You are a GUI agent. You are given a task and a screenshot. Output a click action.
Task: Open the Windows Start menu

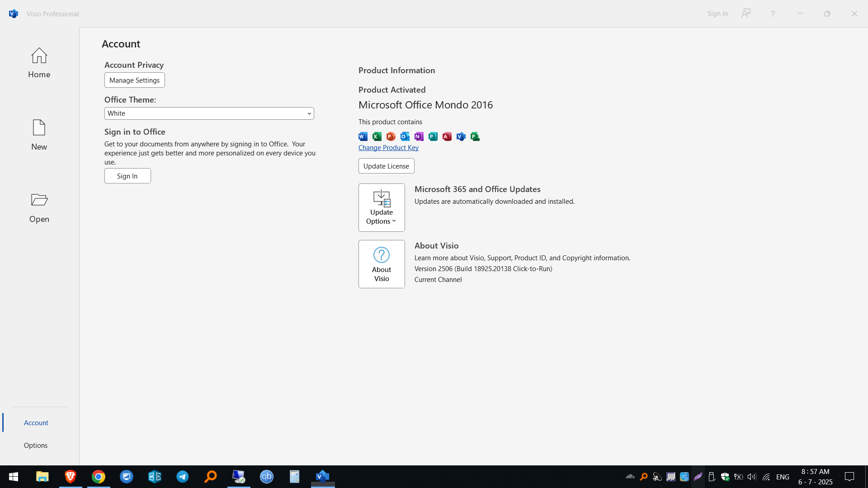coord(14,477)
